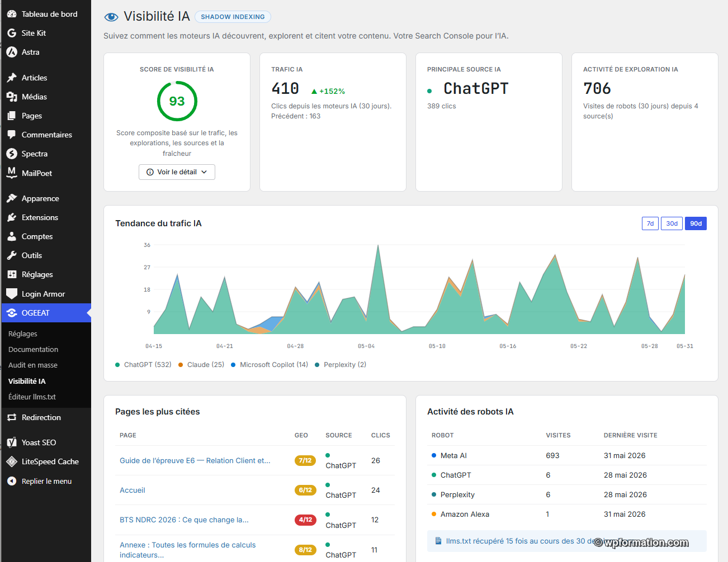This screenshot has width=728, height=562.
Task: Click the DERNIÈRE VISITE column header
Action: point(631,435)
